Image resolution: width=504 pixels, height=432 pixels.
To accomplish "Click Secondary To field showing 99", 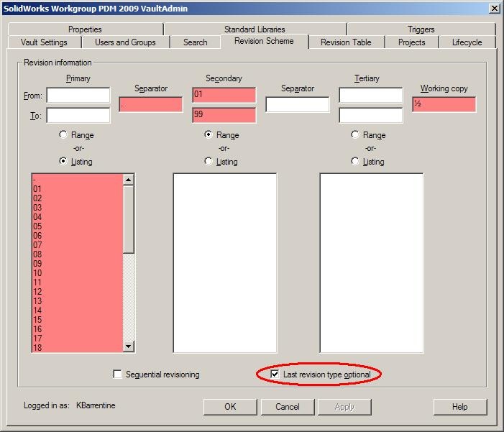I will click(x=224, y=115).
